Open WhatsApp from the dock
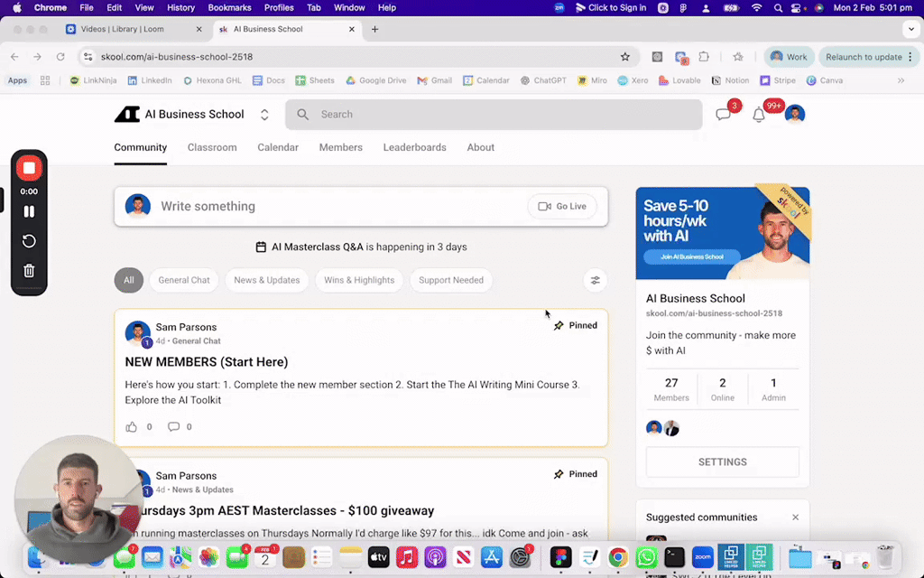 (x=646, y=556)
